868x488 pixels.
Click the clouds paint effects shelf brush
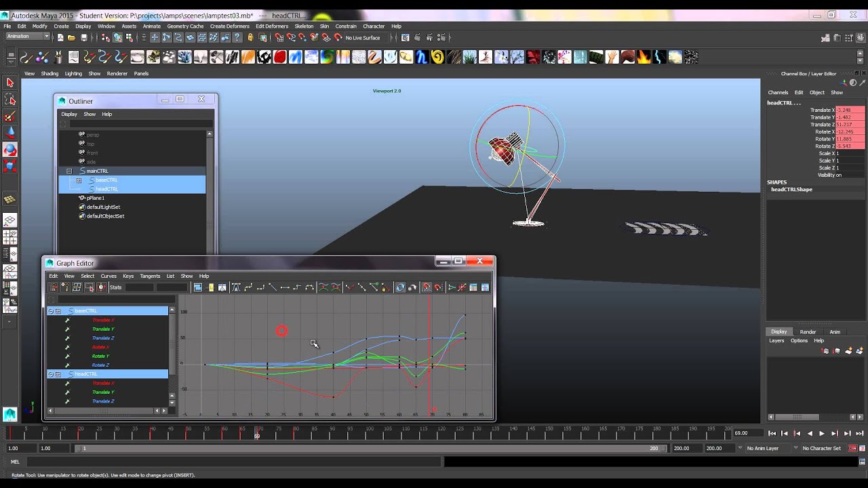point(675,58)
